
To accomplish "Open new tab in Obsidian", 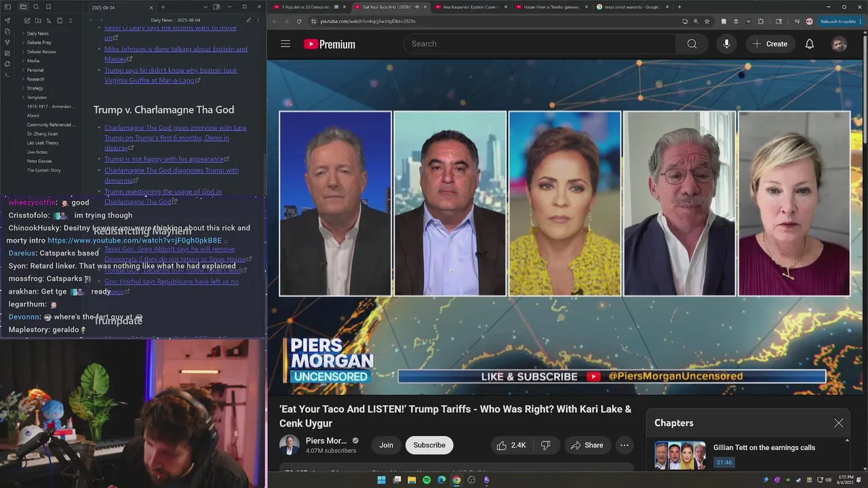I will click(x=163, y=7).
